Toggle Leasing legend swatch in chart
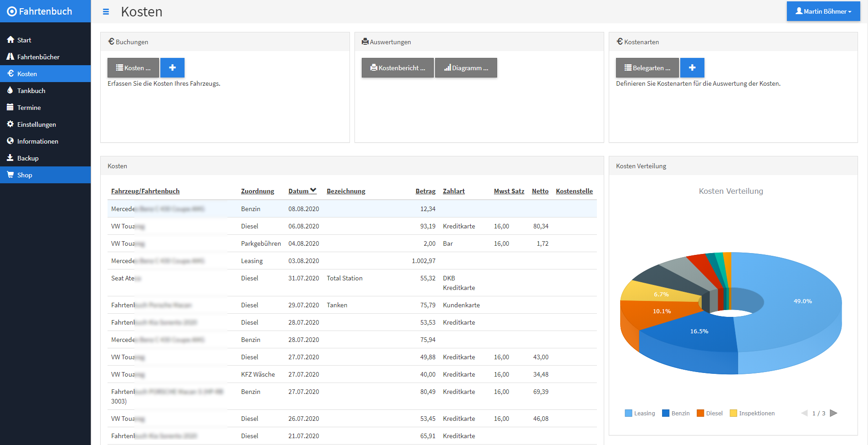 click(628, 413)
